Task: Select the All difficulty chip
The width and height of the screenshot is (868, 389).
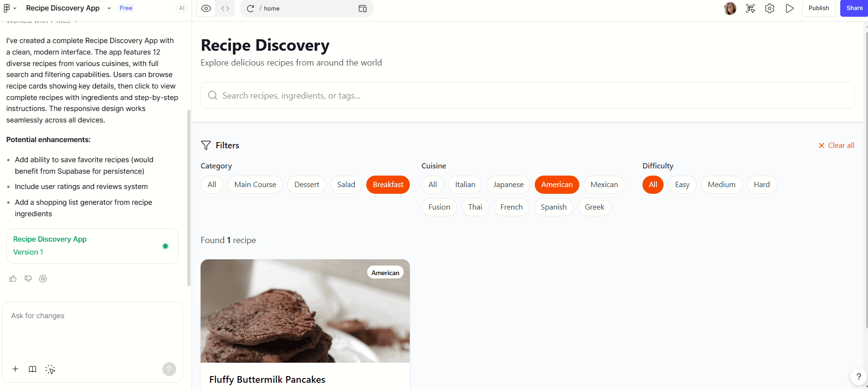Action: pyautogui.click(x=653, y=185)
